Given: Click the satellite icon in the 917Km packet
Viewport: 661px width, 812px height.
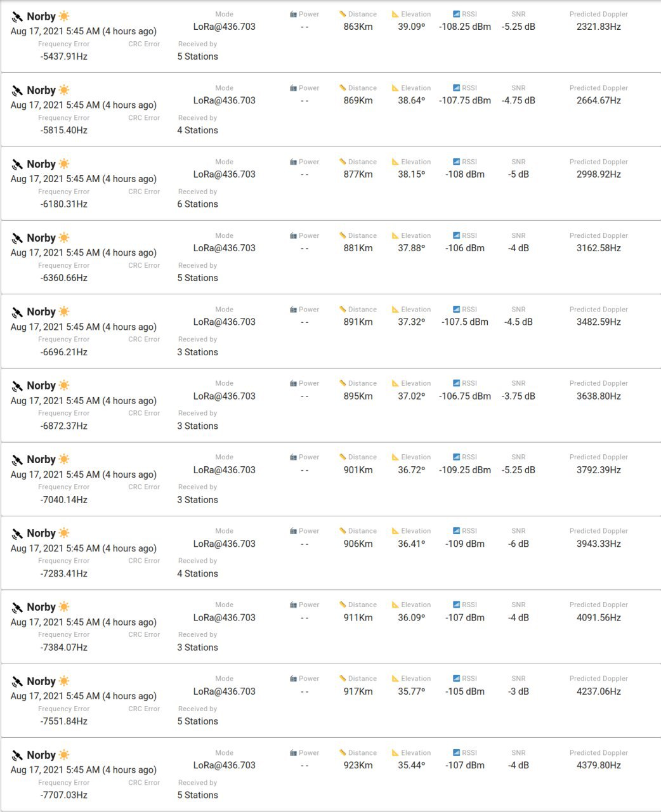Looking at the screenshot, I should coord(17,682).
